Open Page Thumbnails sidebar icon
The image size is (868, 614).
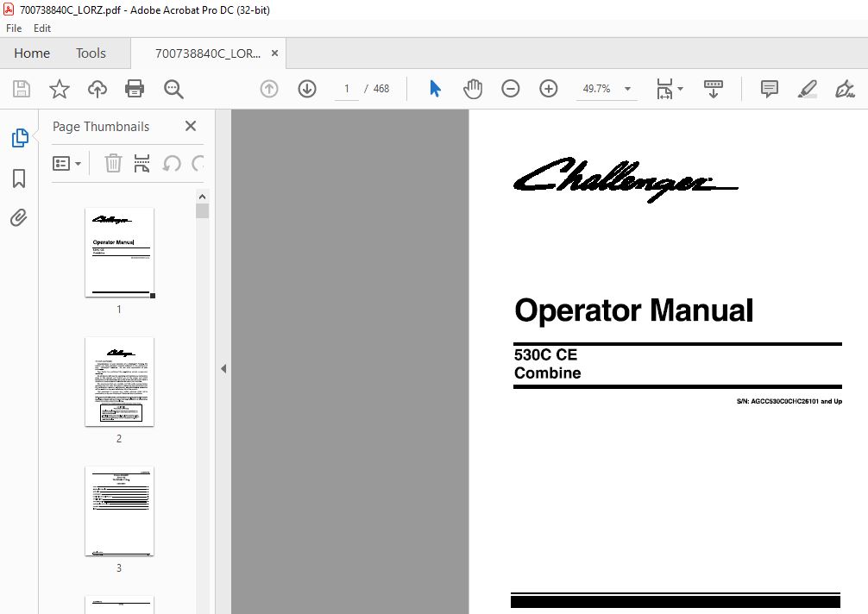(19, 138)
